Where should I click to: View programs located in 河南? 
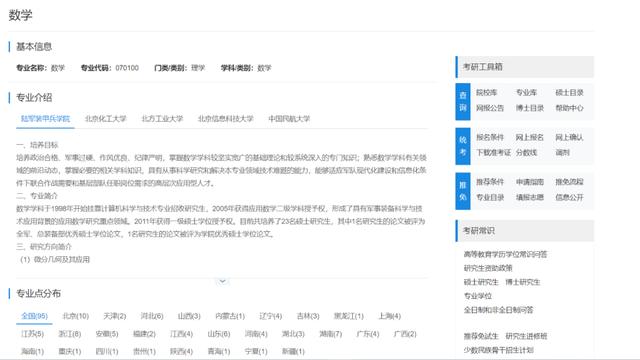pos(256,334)
